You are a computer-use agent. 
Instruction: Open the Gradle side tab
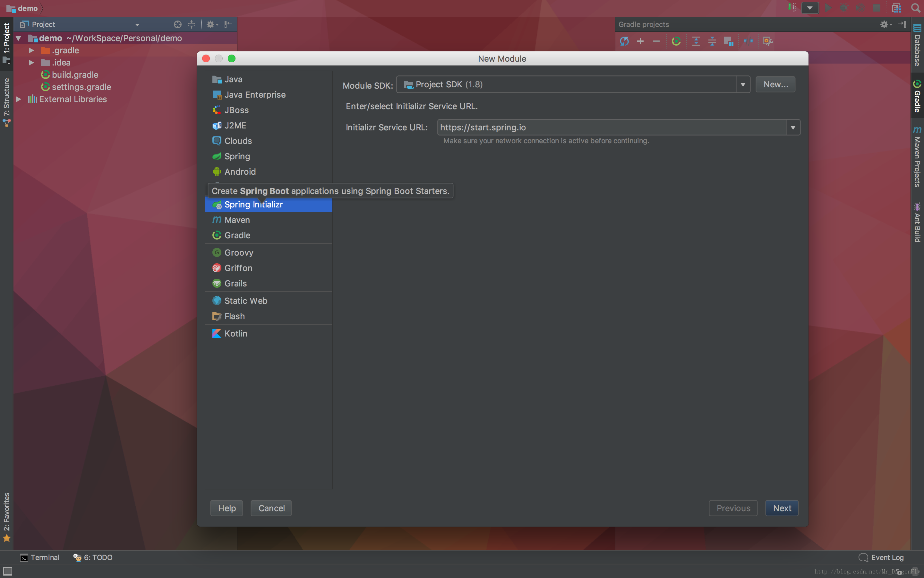(917, 96)
